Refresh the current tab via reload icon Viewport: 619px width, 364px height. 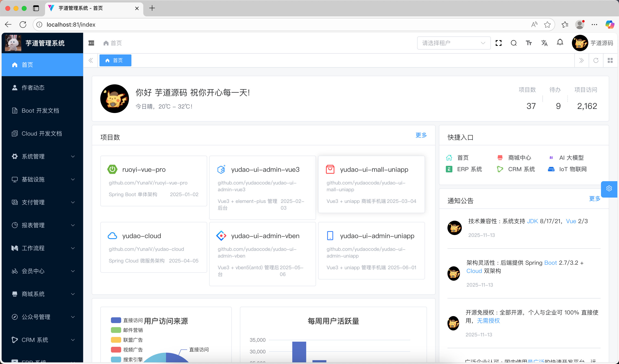pyautogui.click(x=596, y=60)
